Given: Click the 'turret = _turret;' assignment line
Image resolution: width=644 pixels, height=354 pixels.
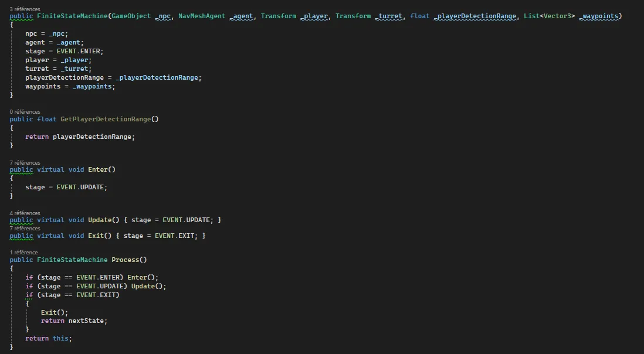Looking at the screenshot, I should point(59,69).
